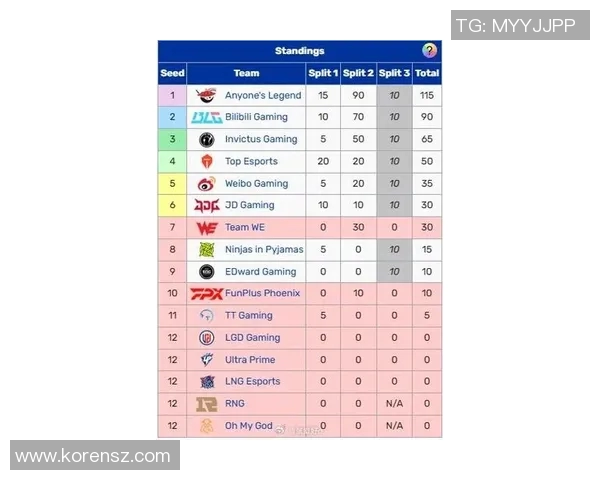Screen dimensions: 600x480
Task: Click the Top Esports logo icon
Action: coord(206,161)
